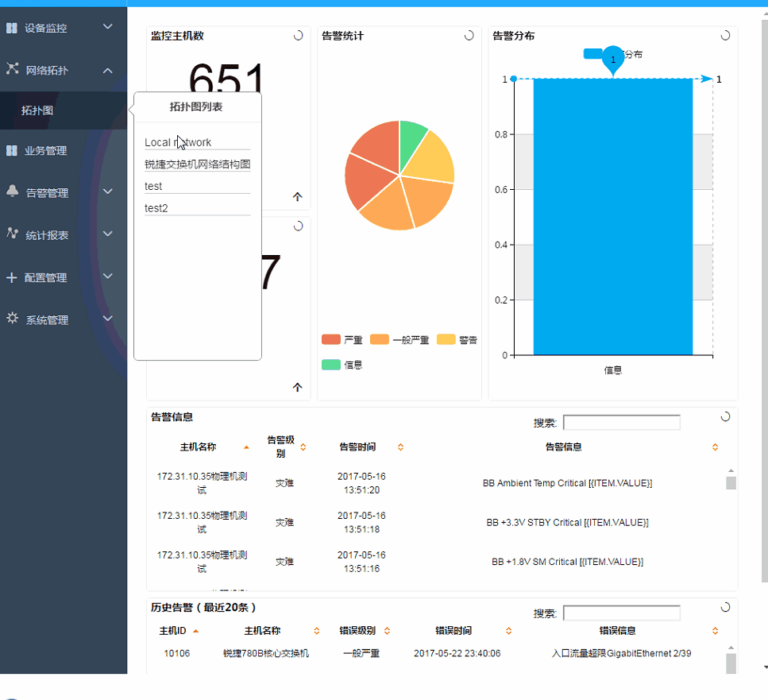The height and width of the screenshot is (700, 768).
Task: Click the 历史告警 table scrollbar thumb
Action: [x=731, y=663]
